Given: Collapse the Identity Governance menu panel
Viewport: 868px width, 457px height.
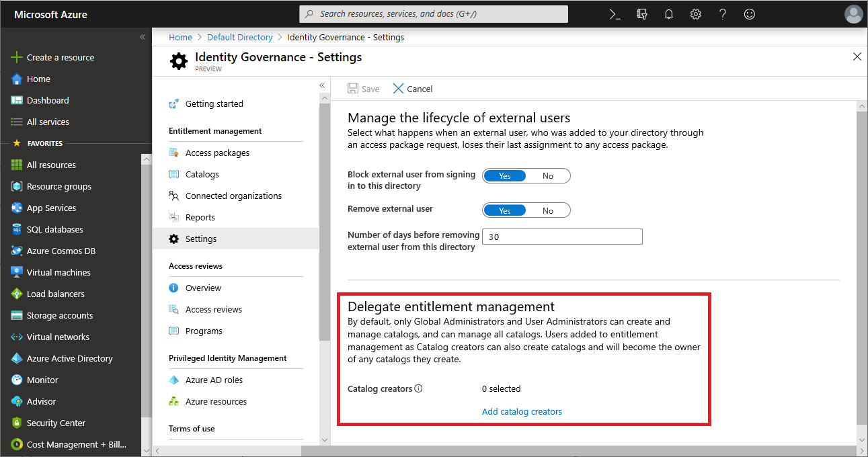Looking at the screenshot, I should 322,85.
